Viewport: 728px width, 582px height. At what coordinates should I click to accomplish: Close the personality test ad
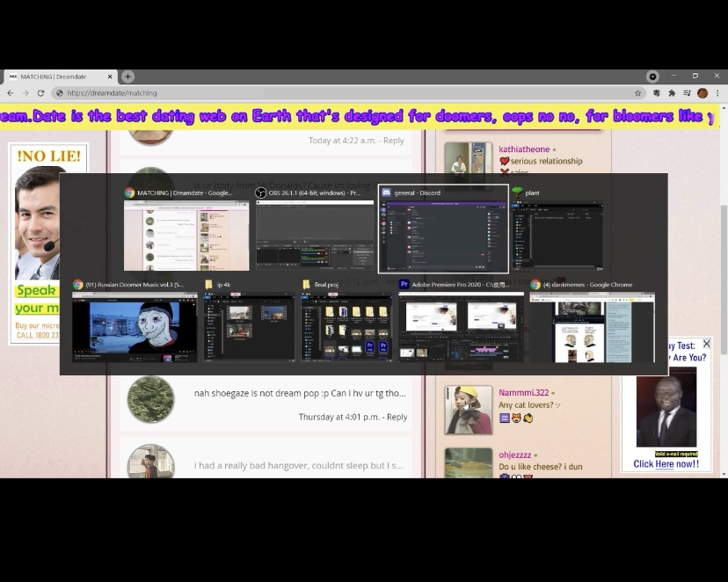(706, 344)
